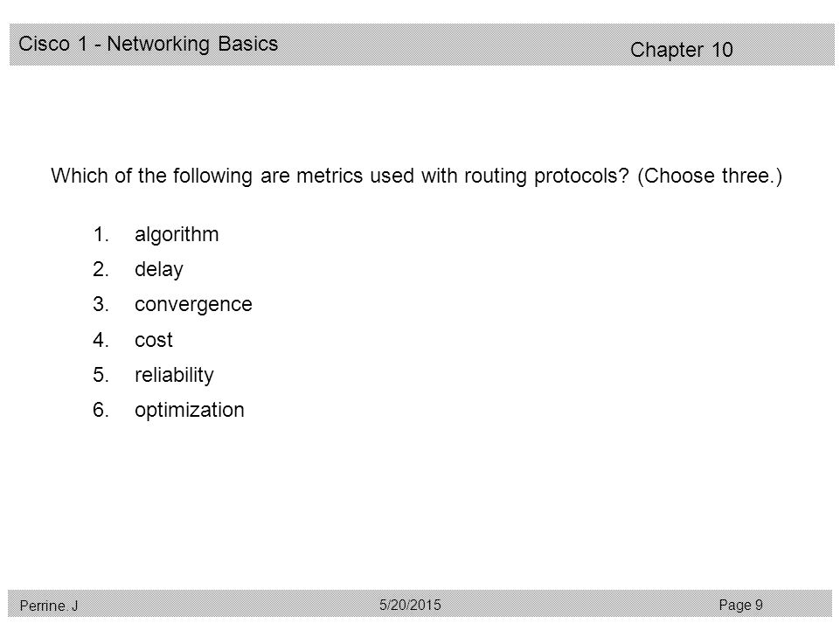Viewport: 840px width, 630px height.
Task: Choose the optimization answer option
Action: pyautogui.click(x=189, y=411)
